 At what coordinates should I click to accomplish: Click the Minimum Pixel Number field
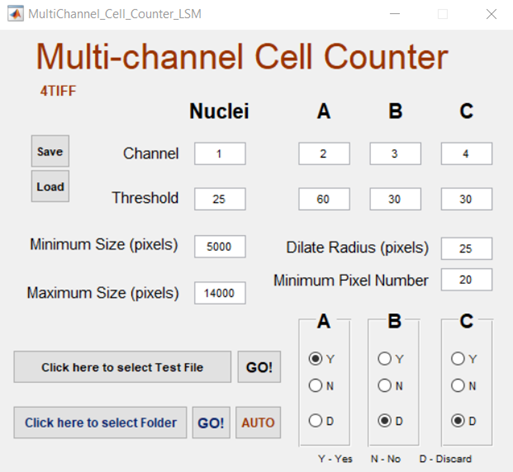click(467, 280)
